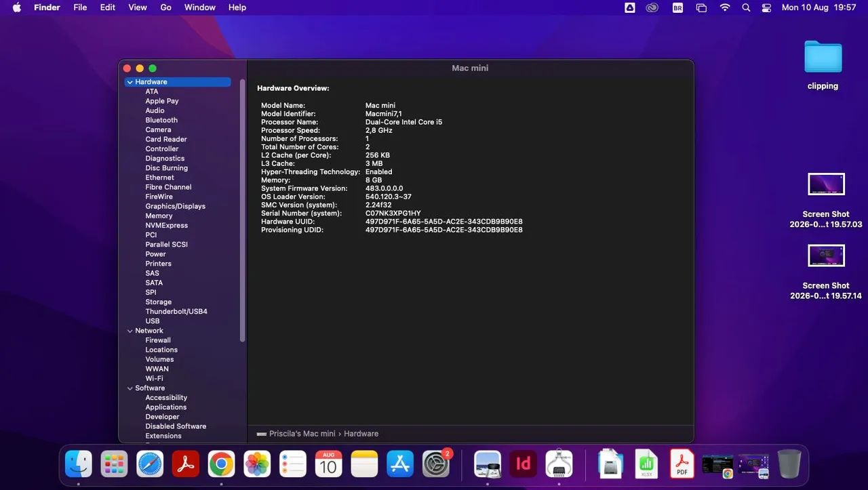Select Power in the sidebar
This screenshot has height=490, width=868.
(155, 254)
